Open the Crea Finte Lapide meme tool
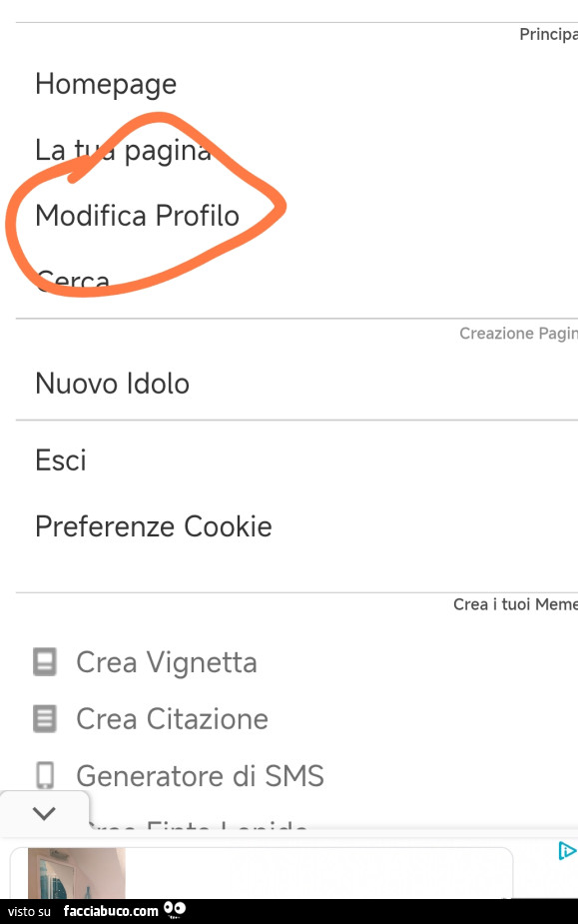Image resolution: width=578 pixels, height=924 pixels. (200, 827)
